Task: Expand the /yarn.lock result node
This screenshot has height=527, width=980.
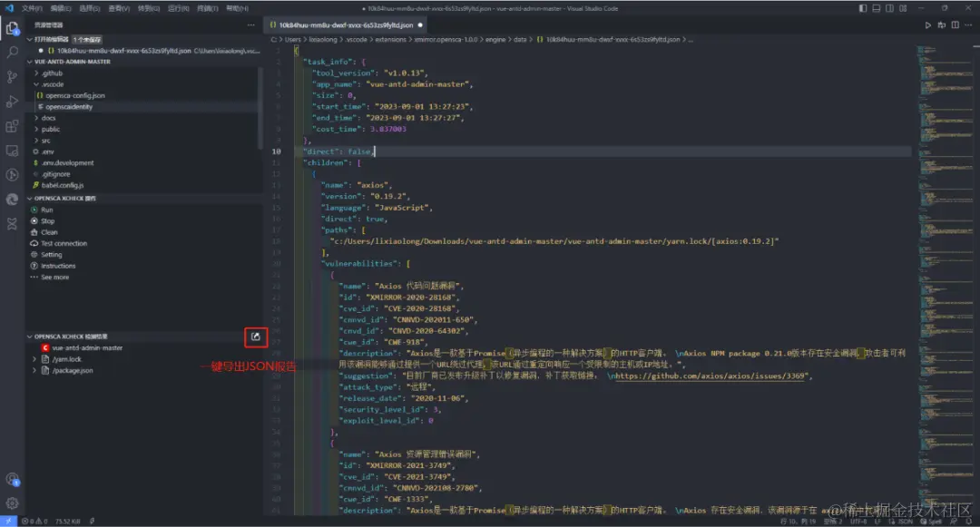Action: 34,360
